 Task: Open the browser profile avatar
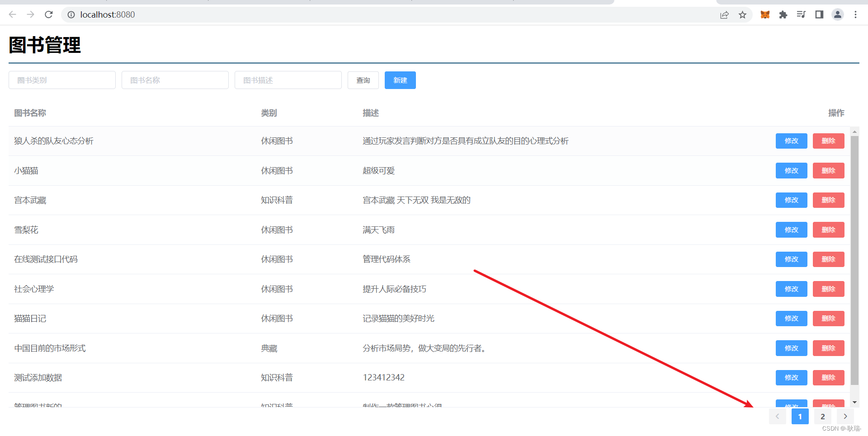pos(838,14)
